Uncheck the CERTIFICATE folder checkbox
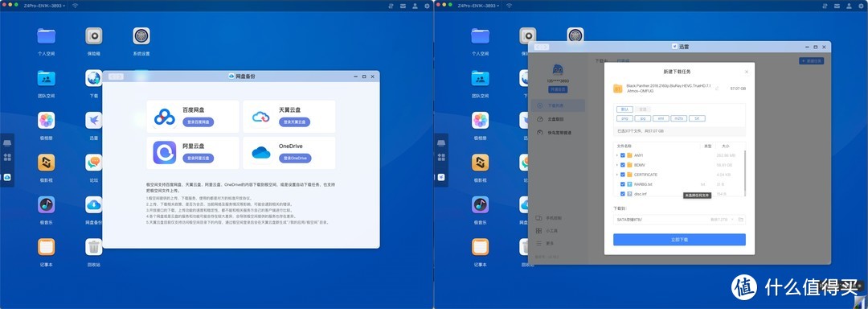 (x=623, y=175)
